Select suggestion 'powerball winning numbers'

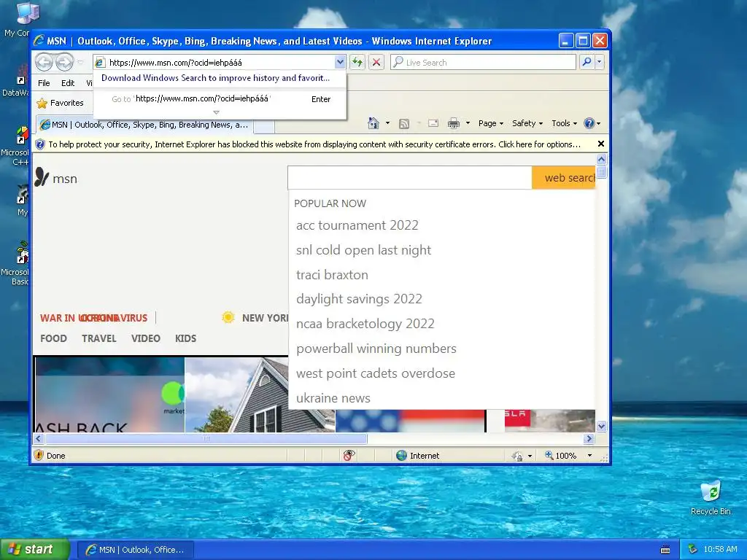[x=376, y=349]
